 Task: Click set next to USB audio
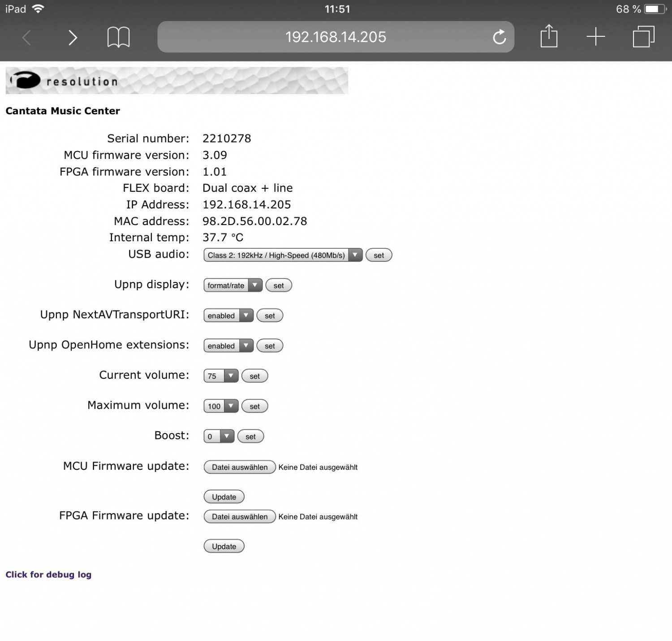379,255
